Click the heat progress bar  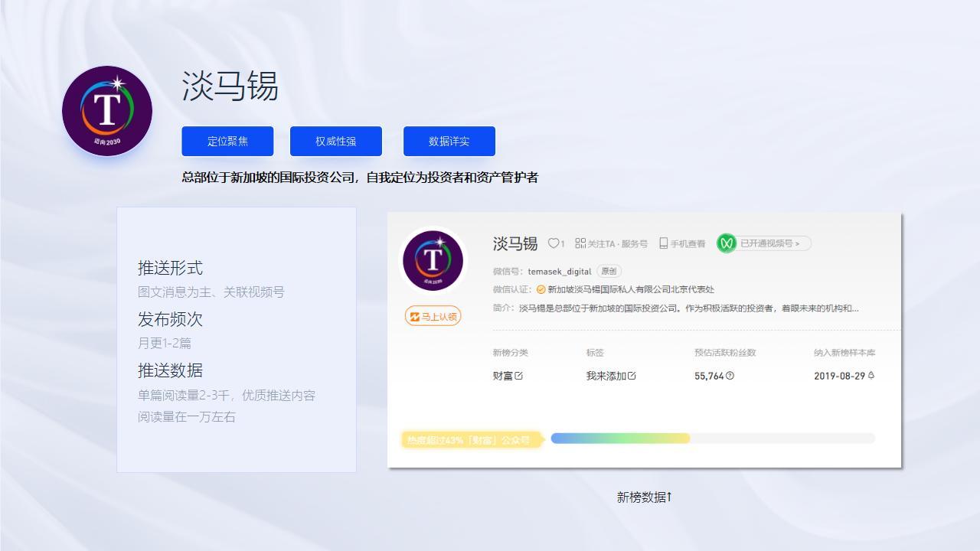(713, 439)
